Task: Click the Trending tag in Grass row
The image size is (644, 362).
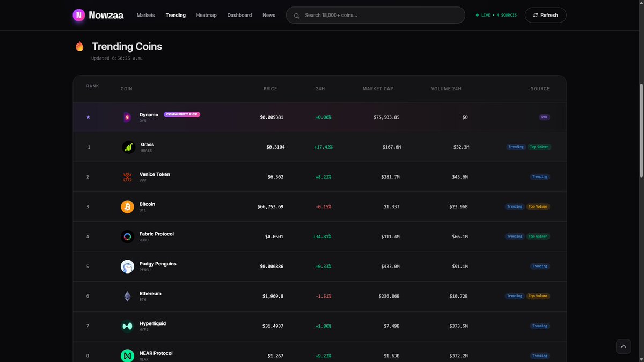Action: click(x=516, y=146)
